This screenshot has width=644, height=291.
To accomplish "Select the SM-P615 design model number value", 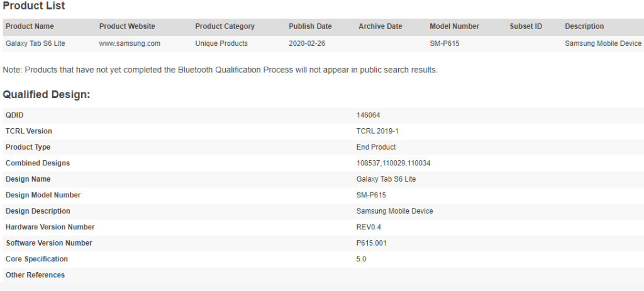I will coord(371,195).
